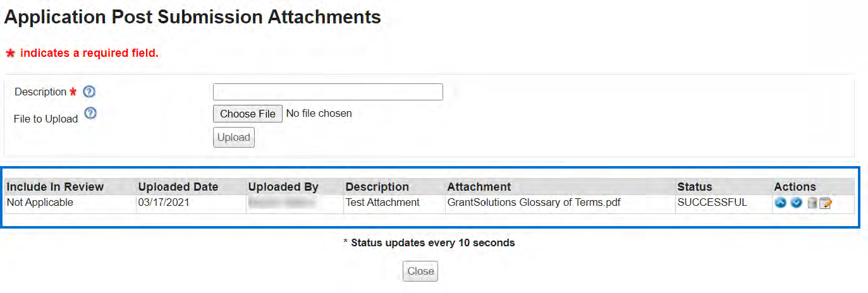Click the move-up arrow in Actions
This screenshot has height=293, width=868.
pos(780,203)
